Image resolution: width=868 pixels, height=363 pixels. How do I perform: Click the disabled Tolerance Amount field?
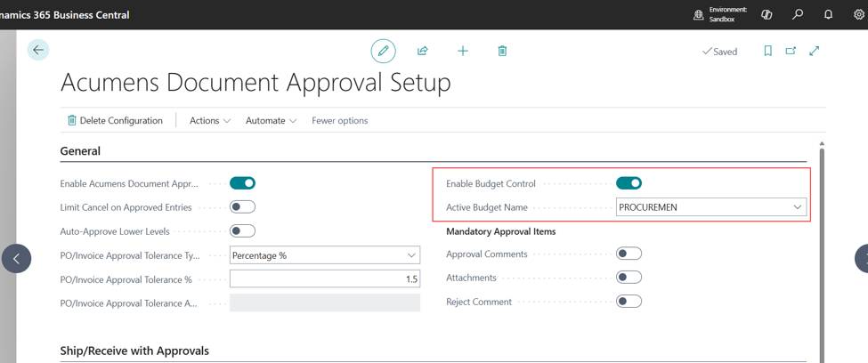[325, 302]
